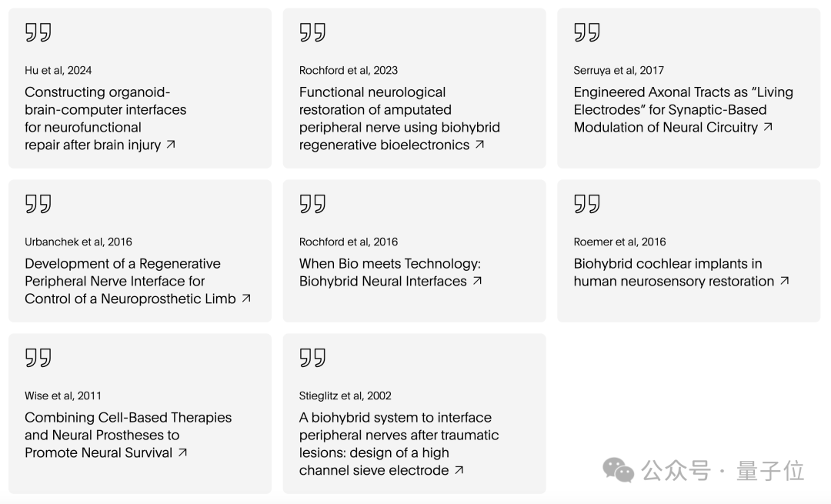831x504 pixels.
Task: Open Engineered Axonal Tracts paper title
Action: pyautogui.click(x=682, y=109)
